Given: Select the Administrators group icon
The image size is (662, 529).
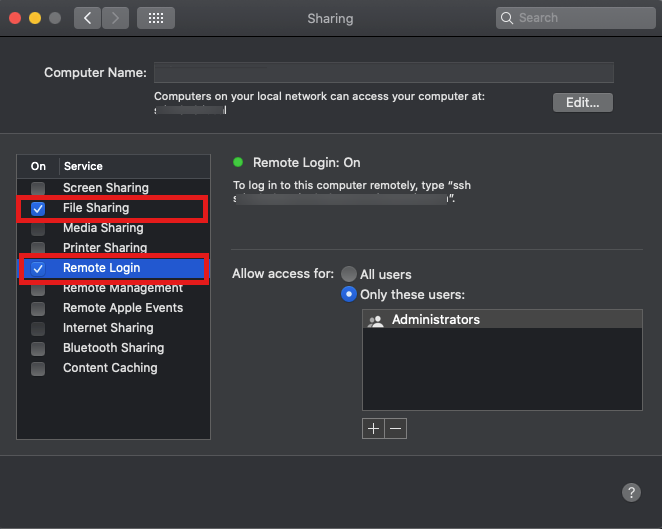Looking at the screenshot, I should 376,321.
